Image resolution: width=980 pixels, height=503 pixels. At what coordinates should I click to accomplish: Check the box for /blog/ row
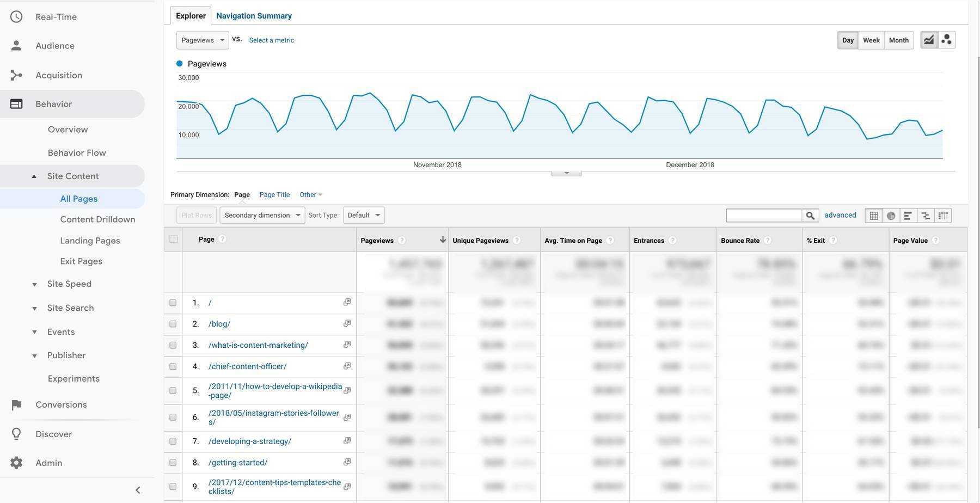click(173, 324)
